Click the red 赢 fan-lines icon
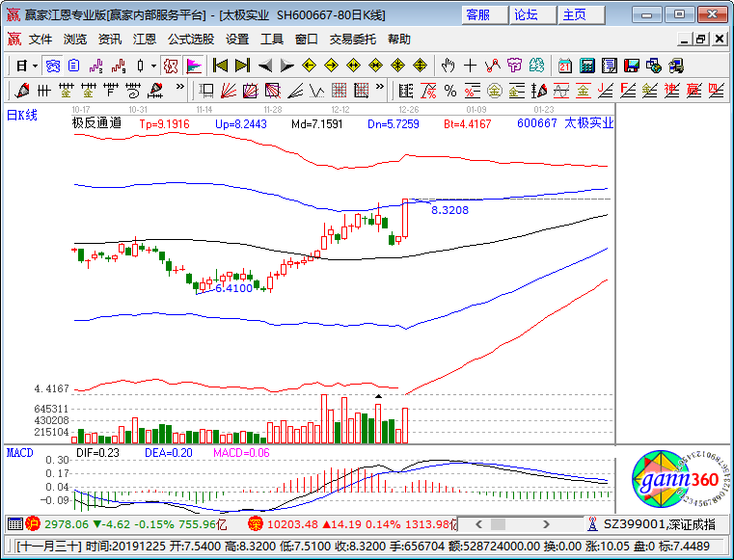Screen dimensions: 734x560 click(693, 91)
